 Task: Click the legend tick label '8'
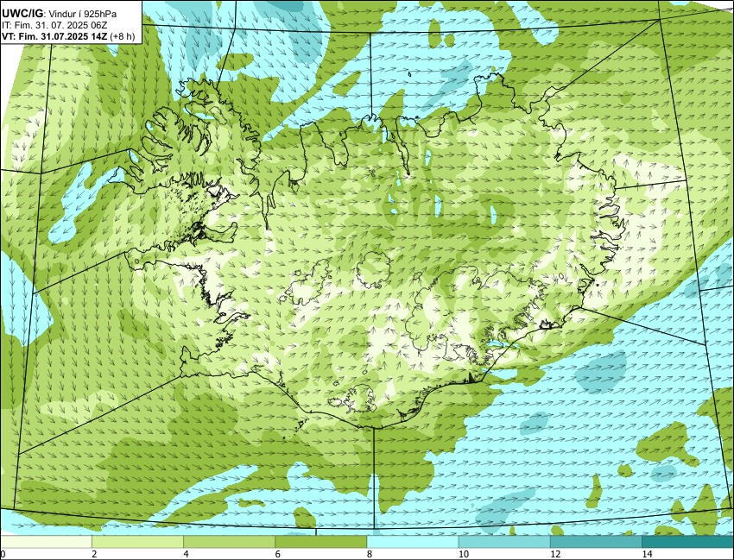click(x=370, y=554)
